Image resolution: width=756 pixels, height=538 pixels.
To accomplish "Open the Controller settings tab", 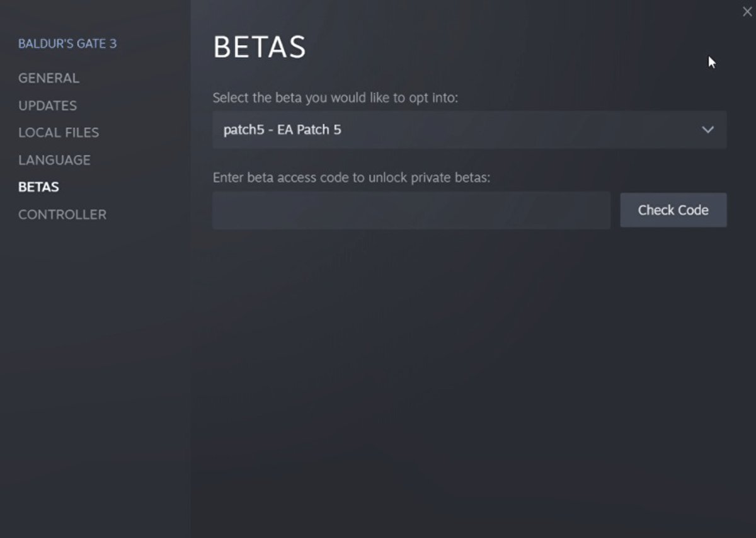I will [62, 214].
